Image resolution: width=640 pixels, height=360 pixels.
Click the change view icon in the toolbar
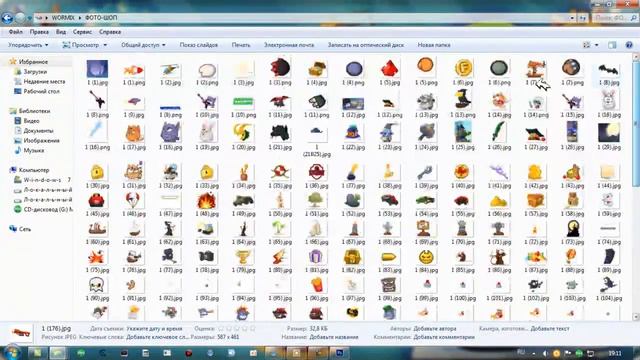coord(587,45)
